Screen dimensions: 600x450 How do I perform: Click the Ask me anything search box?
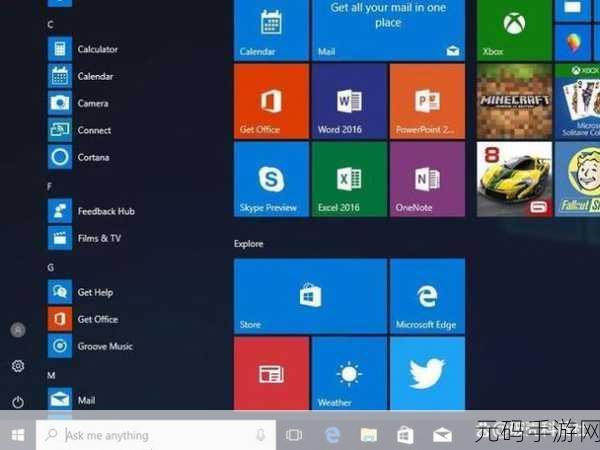(x=156, y=435)
